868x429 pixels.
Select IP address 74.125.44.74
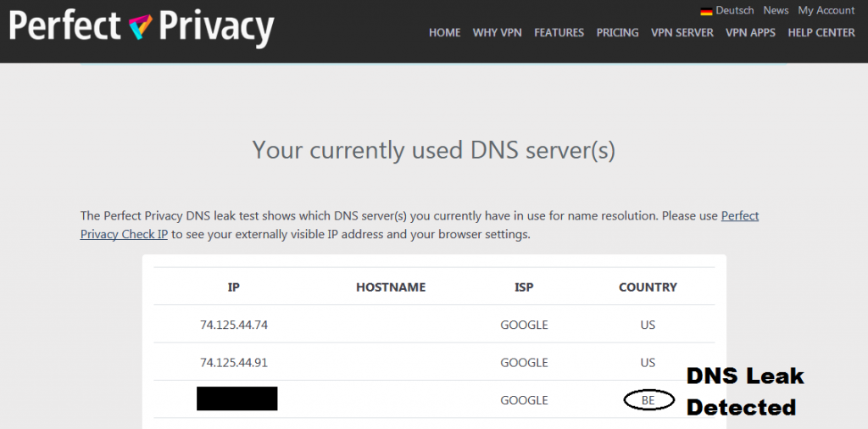pos(234,325)
